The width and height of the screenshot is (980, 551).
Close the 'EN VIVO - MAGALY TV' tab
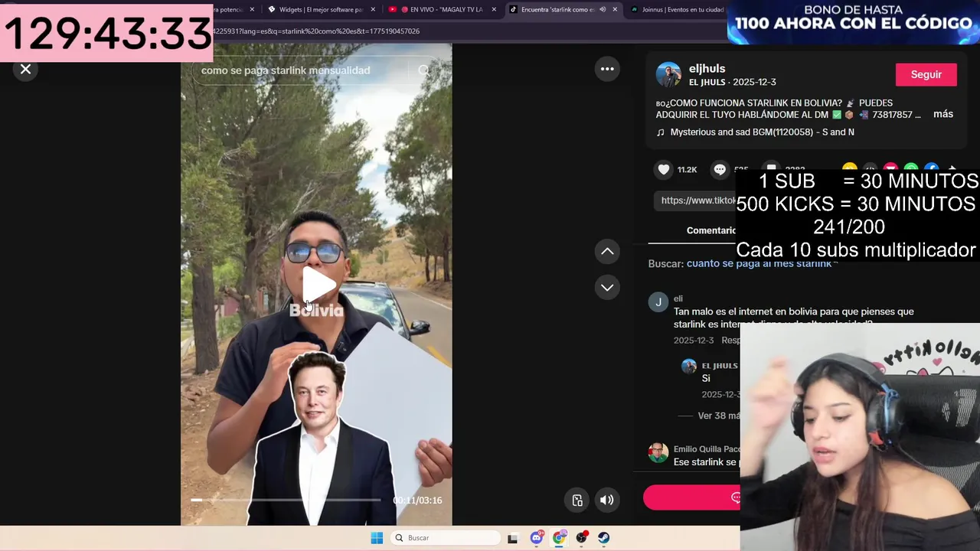(494, 9)
